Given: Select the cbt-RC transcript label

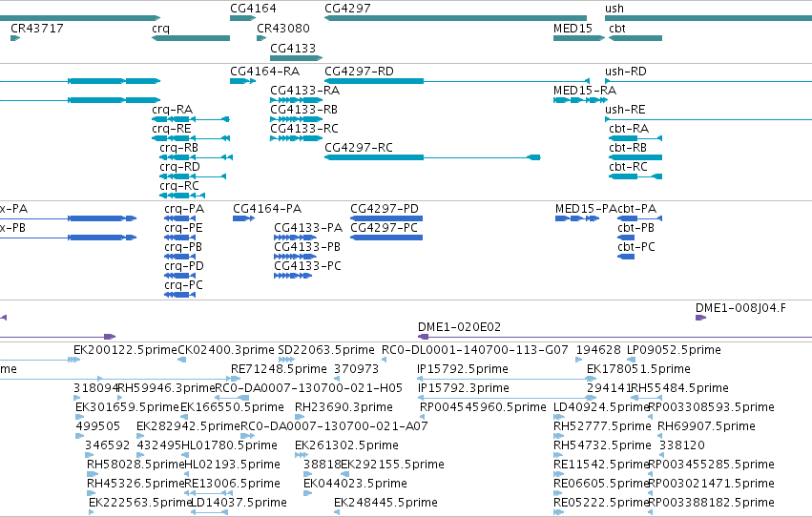Looking at the screenshot, I should 628,167.
